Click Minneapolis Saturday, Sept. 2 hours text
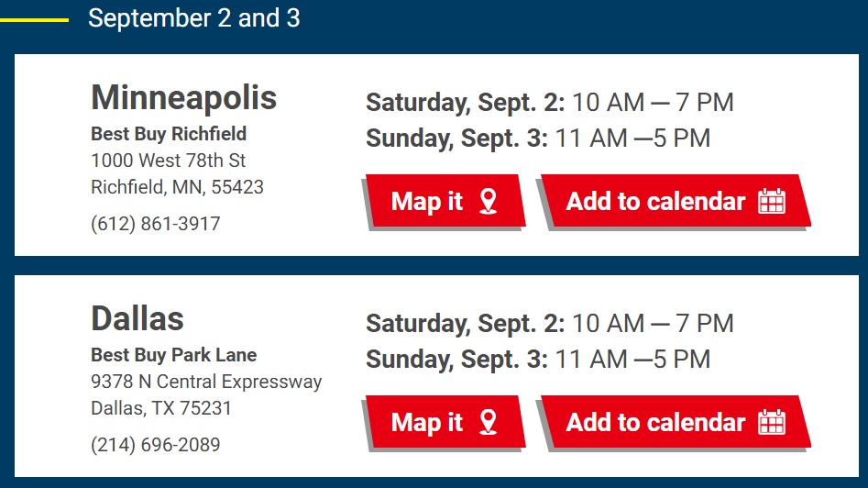 click(550, 103)
